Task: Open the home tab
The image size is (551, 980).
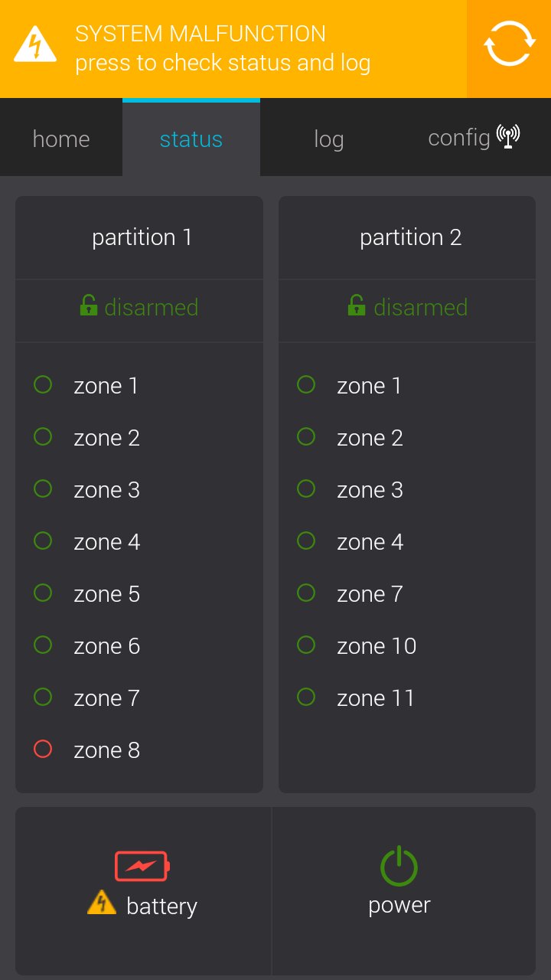Action: pyautogui.click(x=61, y=139)
